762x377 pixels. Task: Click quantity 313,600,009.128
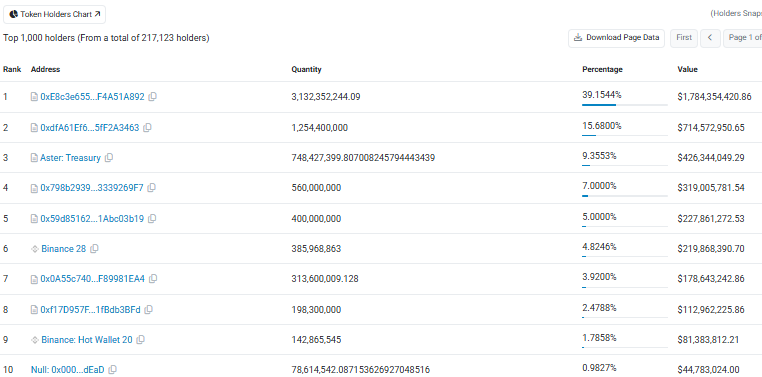[325, 279]
